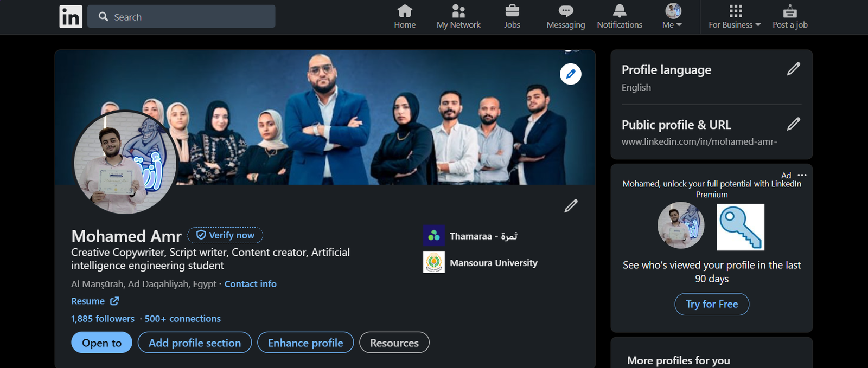Click the Verify now badge
868x368 pixels.
coord(225,235)
